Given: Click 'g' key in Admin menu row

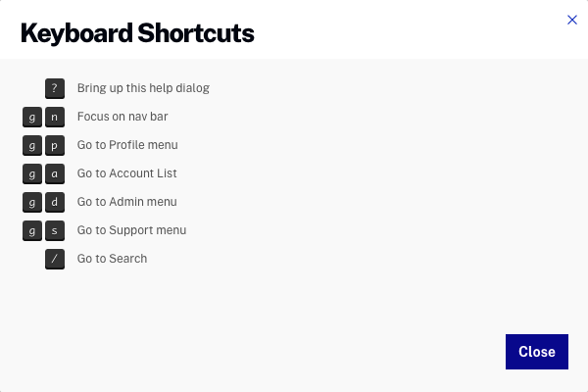Looking at the screenshot, I should click(32, 202).
